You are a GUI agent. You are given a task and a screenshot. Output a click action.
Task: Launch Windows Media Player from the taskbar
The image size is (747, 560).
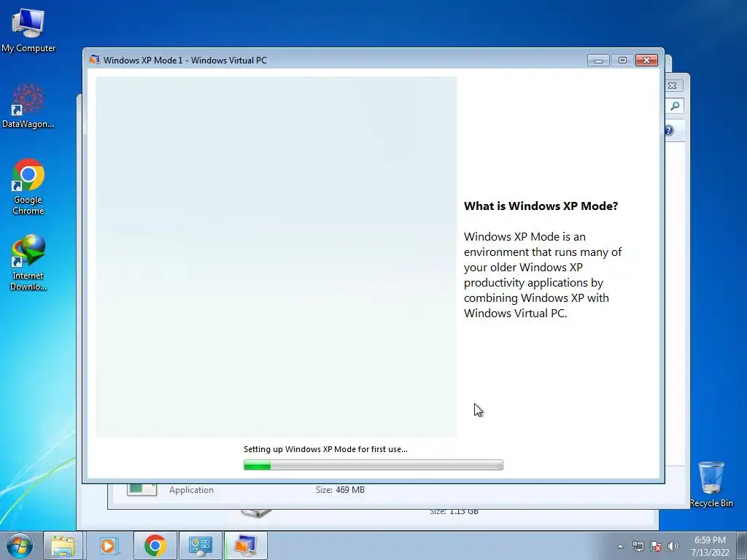108,545
